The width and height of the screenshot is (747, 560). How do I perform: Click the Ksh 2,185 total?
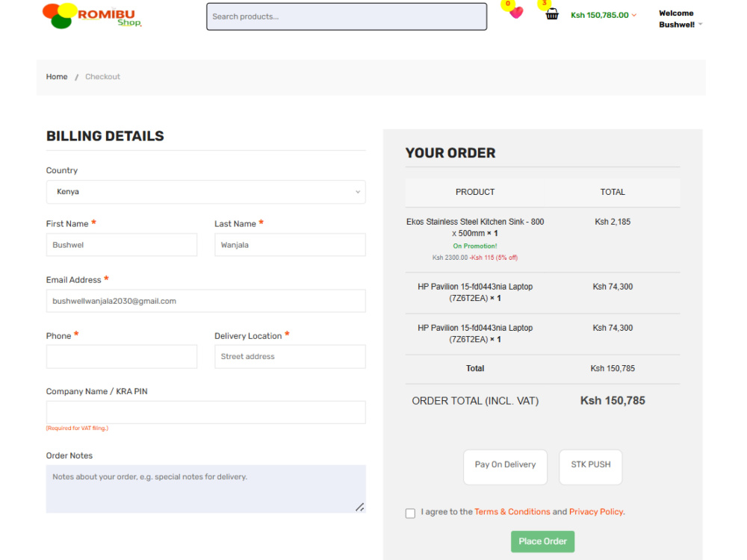click(613, 222)
